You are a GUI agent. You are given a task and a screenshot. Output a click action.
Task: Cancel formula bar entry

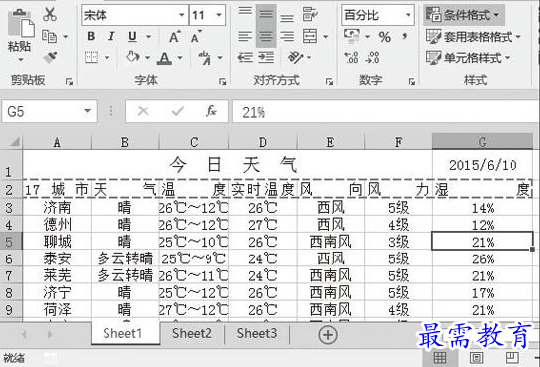[x=143, y=111]
